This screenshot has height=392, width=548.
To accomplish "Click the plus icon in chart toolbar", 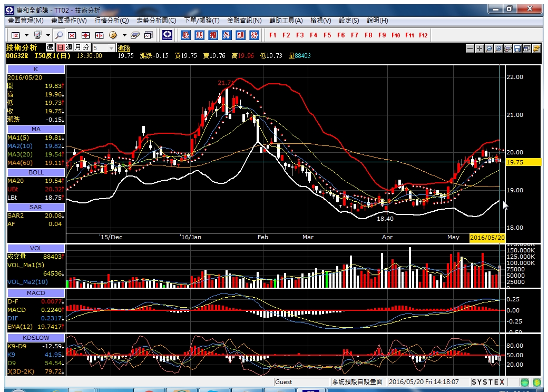I will pos(479,48).
